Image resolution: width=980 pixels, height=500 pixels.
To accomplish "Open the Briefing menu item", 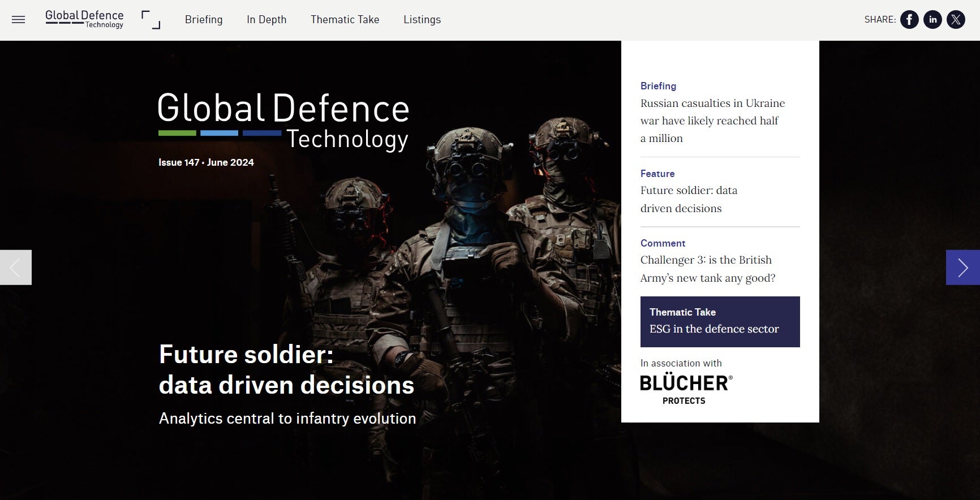I will click(204, 20).
